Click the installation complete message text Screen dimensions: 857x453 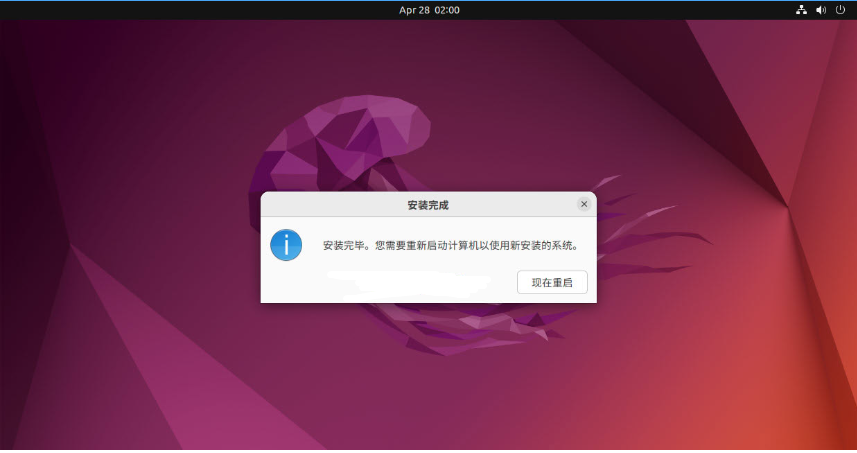(x=450, y=245)
